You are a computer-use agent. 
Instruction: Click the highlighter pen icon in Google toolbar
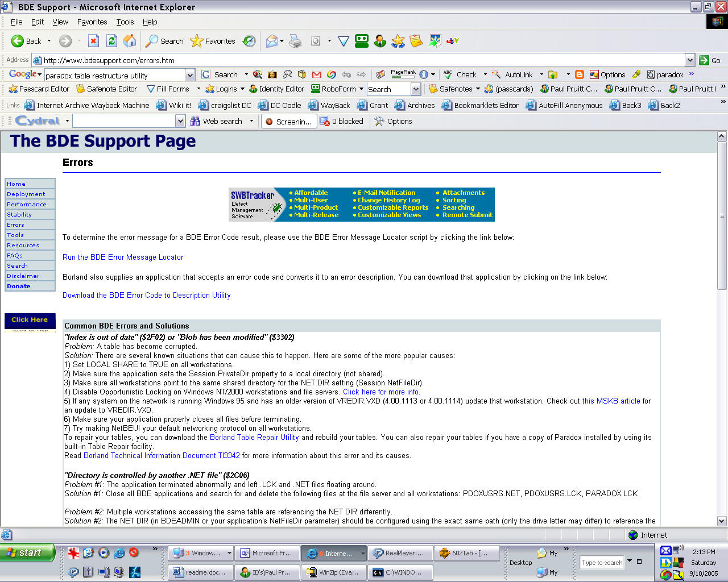(x=636, y=74)
